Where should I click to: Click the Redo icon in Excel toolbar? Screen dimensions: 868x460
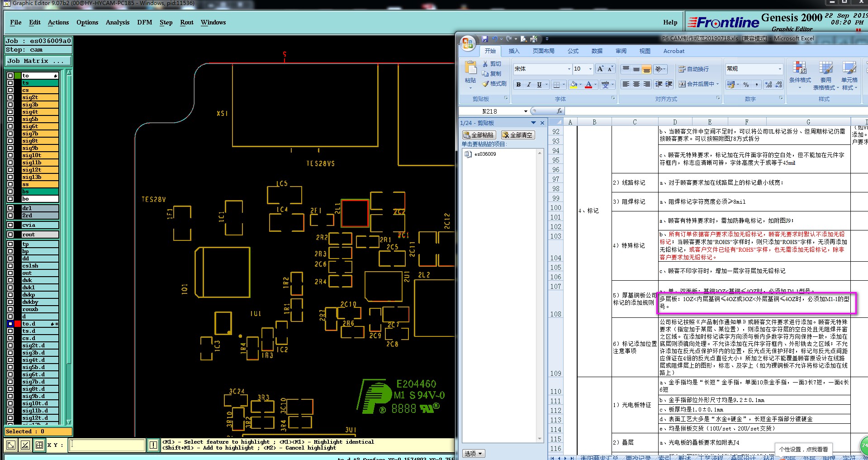point(509,39)
